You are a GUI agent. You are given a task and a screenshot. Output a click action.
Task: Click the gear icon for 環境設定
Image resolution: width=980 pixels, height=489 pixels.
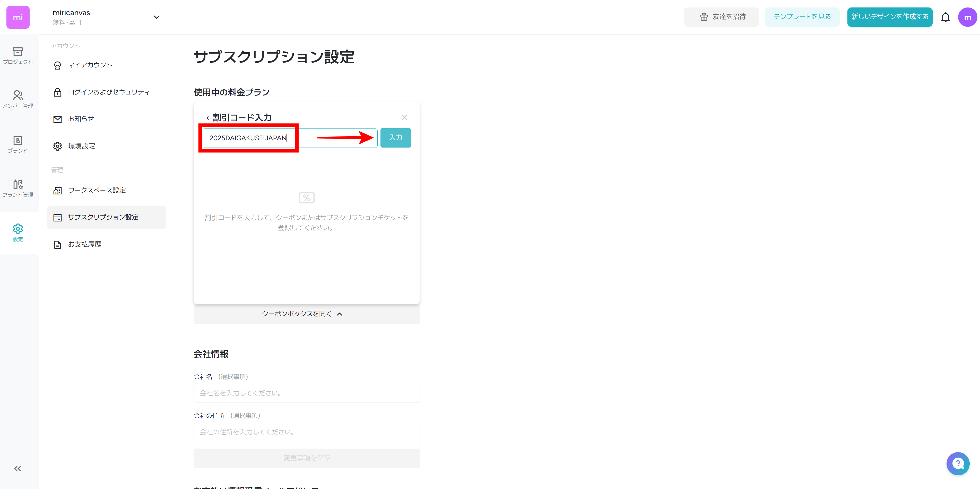[57, 146]
